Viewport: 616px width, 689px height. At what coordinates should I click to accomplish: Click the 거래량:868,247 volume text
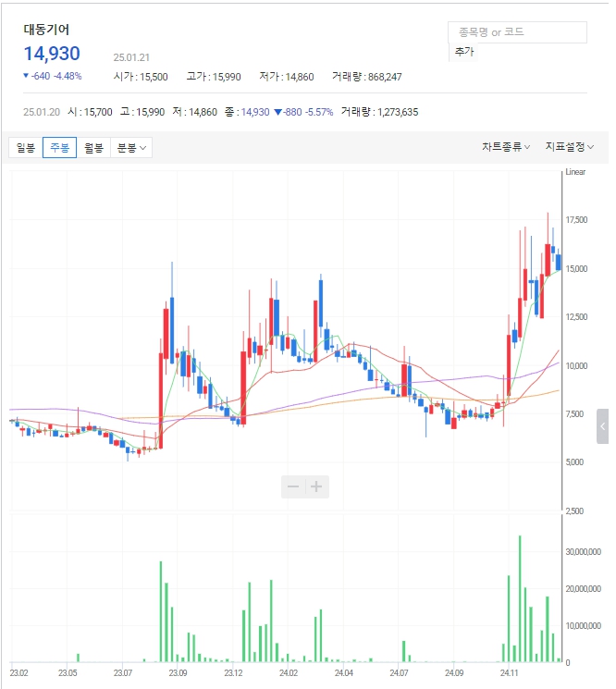(367, 77)
